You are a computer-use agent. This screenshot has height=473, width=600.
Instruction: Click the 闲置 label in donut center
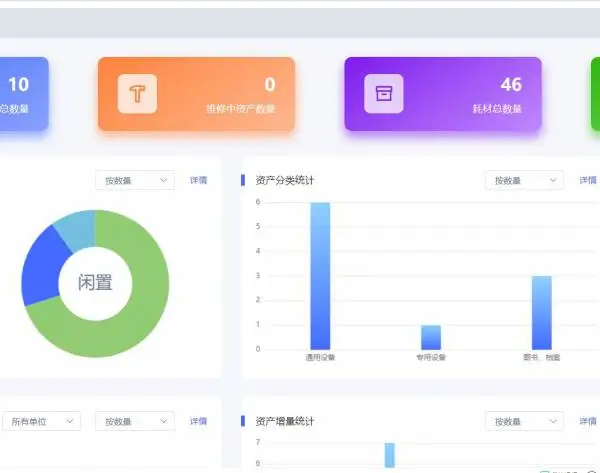[95, 283]
